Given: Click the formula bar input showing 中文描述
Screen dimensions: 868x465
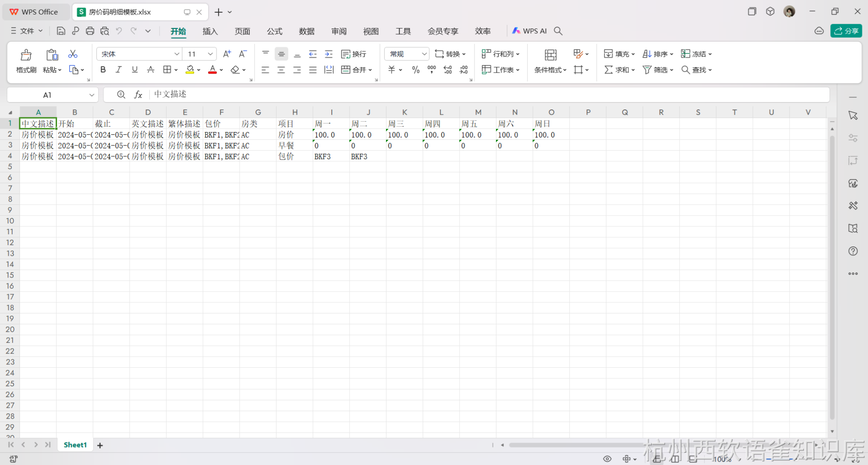Looking at the screenshot, I should (489, 95).
